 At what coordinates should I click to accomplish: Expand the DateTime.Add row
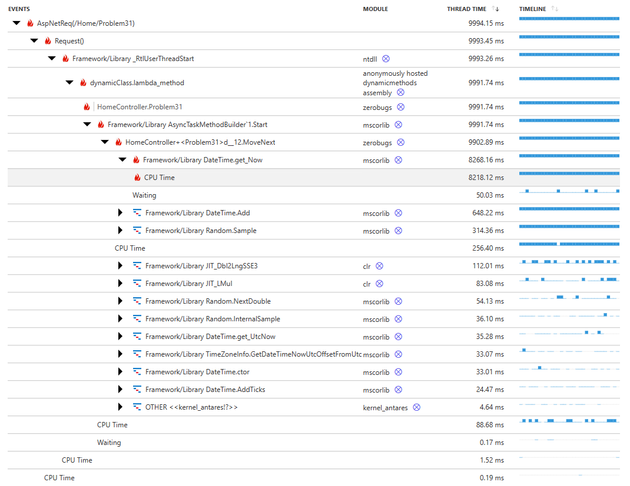[120, 212]
